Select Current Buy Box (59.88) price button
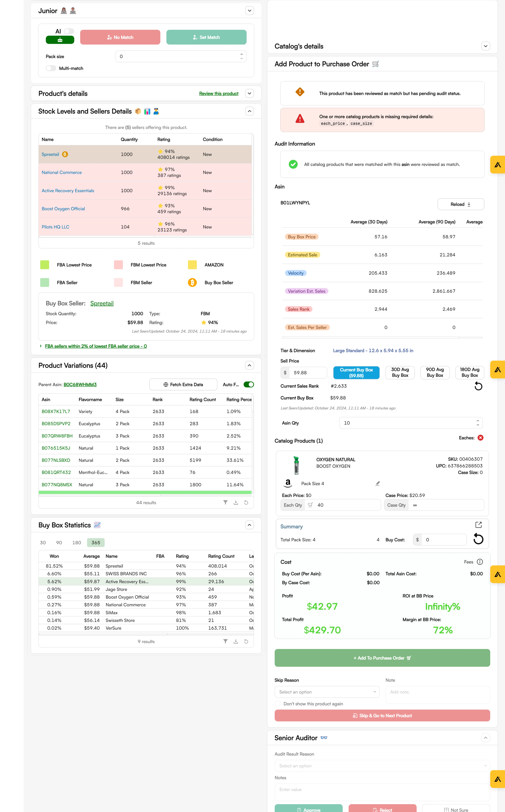The width and height of the screenshot is (505, 812). (356, 372)
